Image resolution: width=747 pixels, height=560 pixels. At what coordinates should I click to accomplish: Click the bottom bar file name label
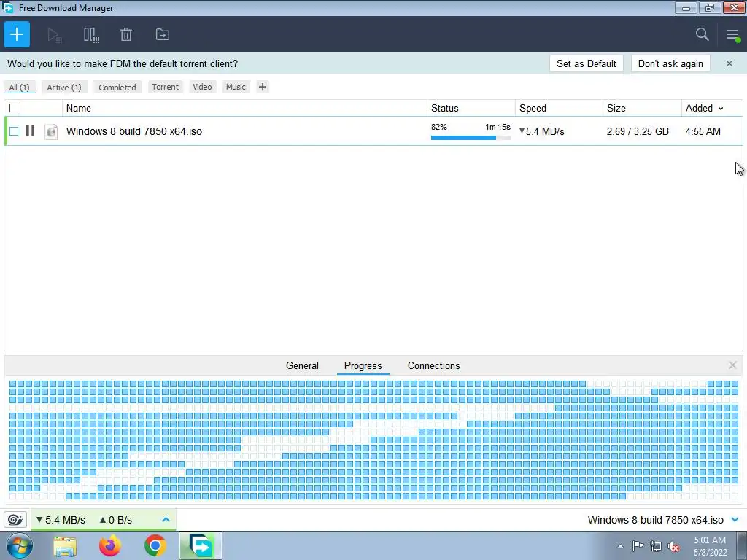point(656,519)
